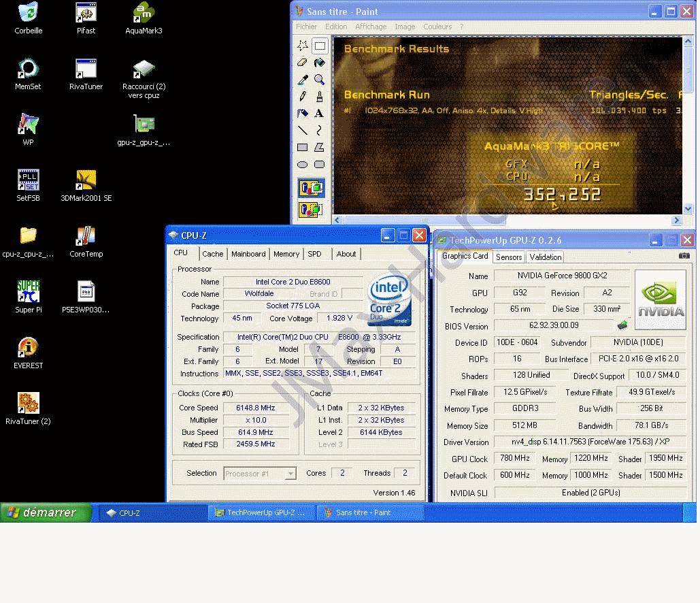Open the Fichier menu in Paint

click(x=306, y=27)
